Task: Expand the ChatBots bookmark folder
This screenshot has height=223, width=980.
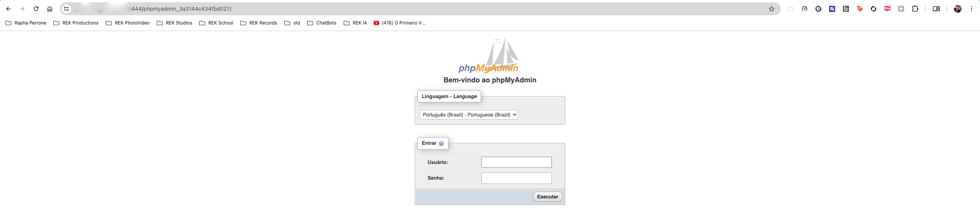Action: click(x=322, y=23)
